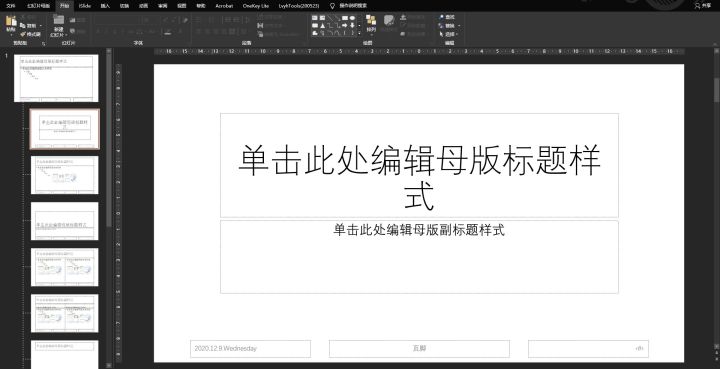Switch to the OneKey Lite tab
This screenshot has width=720, height=369.
pos(256,6)
